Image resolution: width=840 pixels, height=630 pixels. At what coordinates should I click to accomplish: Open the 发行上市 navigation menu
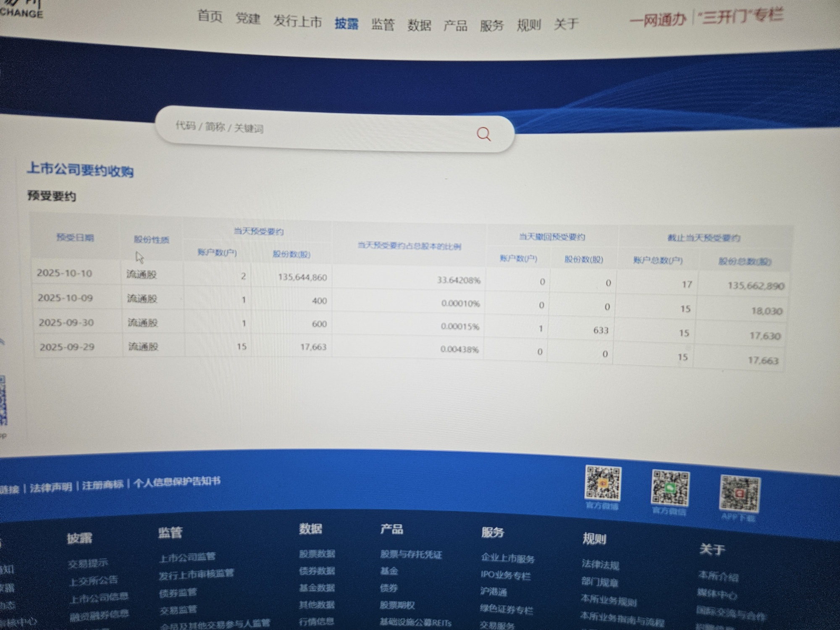[297, 21]
